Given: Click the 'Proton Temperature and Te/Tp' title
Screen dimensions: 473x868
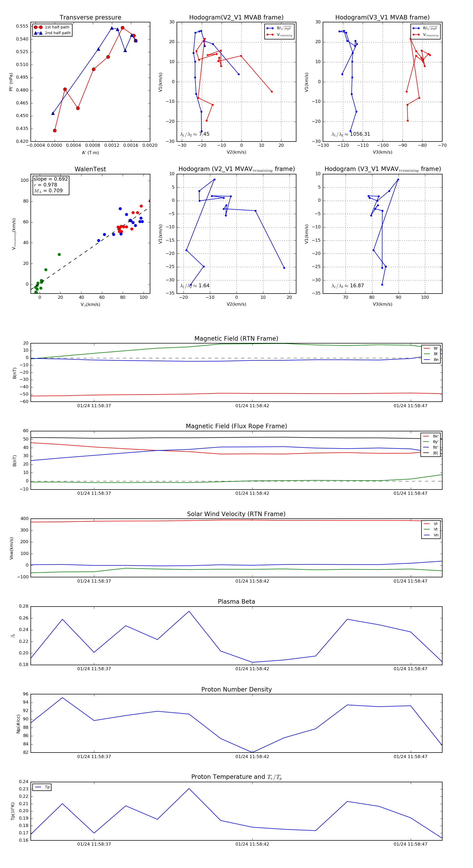Looking at the screenshot, I should tap(236, 777).
